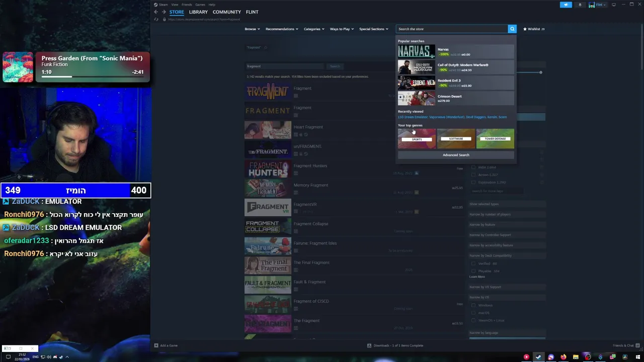Toggle the Action tag checkbox

473,174
